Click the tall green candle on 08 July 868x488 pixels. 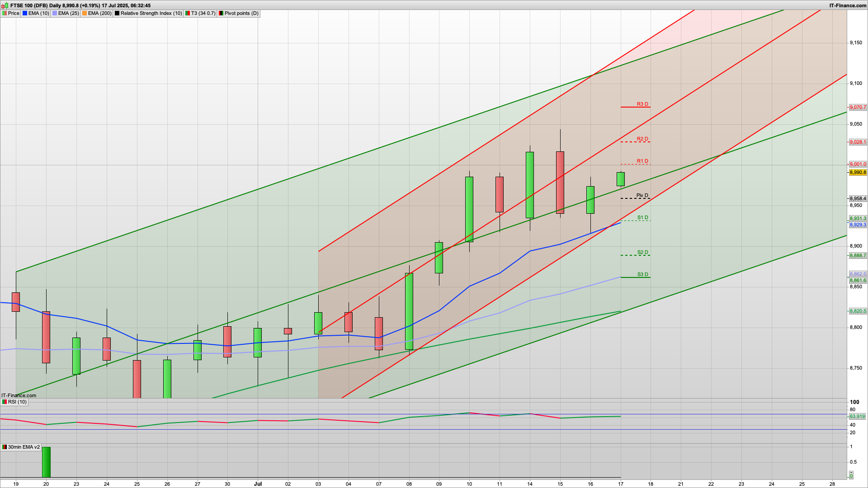coord(409,311)
